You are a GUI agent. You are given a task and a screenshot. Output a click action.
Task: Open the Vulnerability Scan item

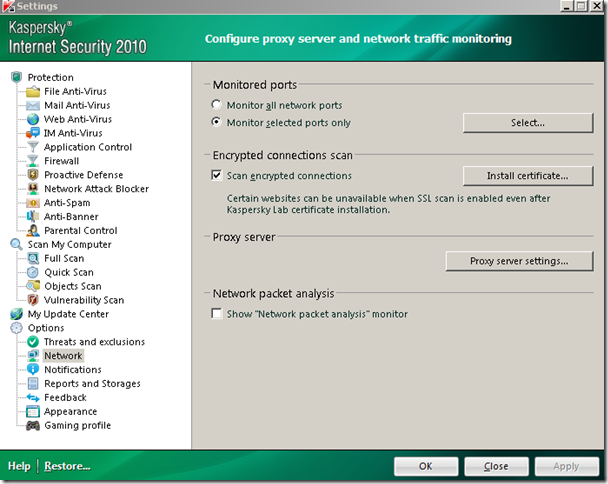[x=84, y=300]
